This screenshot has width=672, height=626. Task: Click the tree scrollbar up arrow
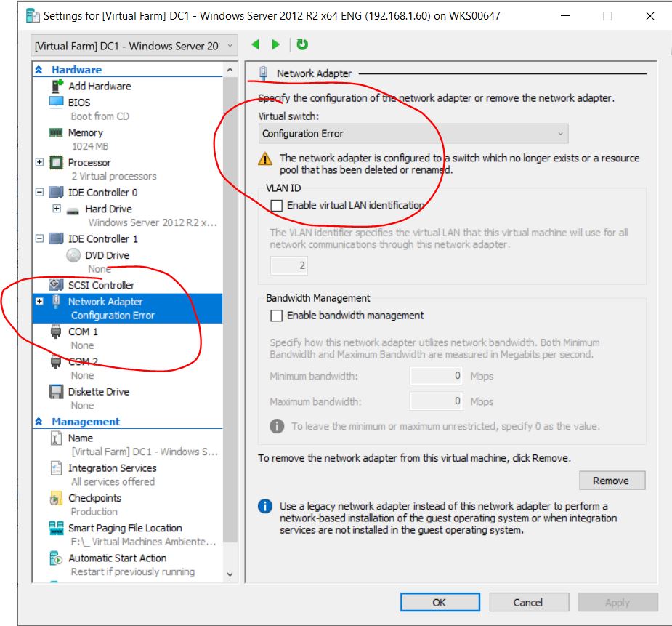[x=230, y=70]
